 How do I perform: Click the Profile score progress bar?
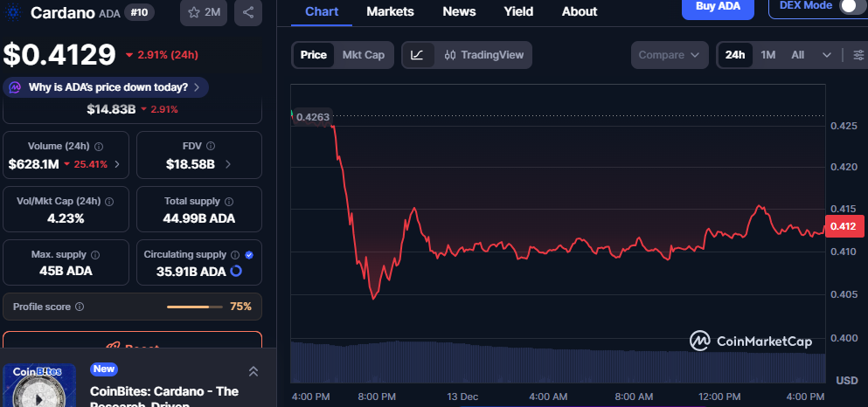point(194,307)
